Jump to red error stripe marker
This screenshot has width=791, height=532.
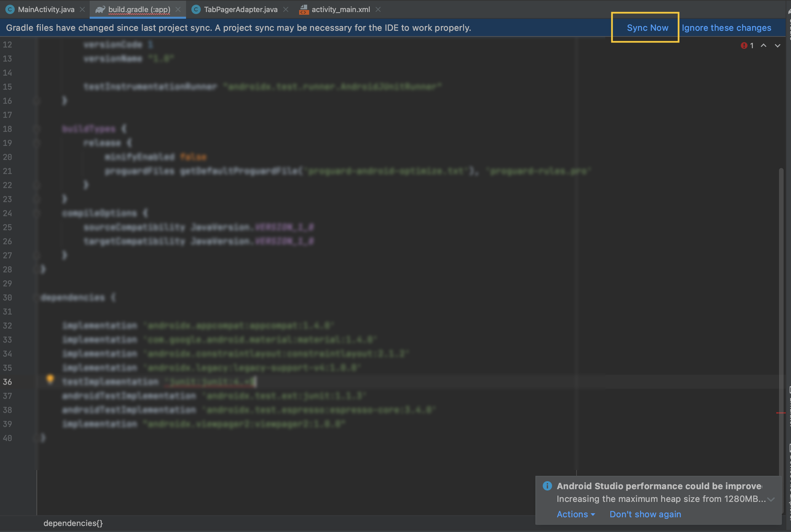(x=781, y=413)
